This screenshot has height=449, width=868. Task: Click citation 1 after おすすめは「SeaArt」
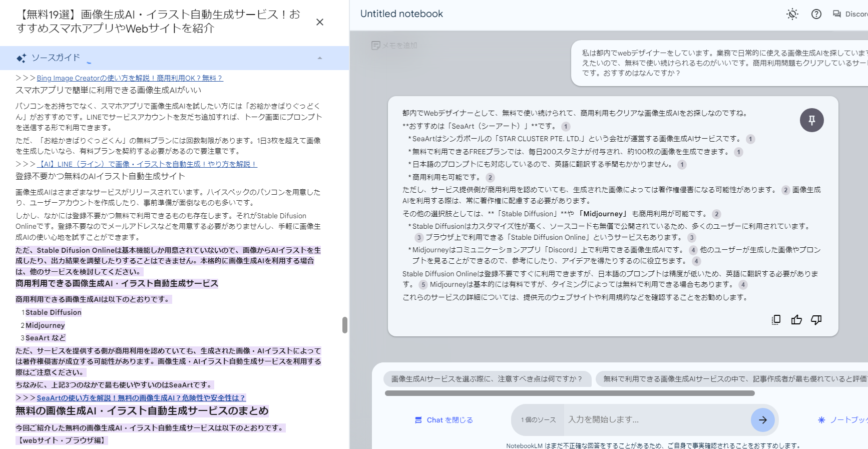(x=565, y=127)
